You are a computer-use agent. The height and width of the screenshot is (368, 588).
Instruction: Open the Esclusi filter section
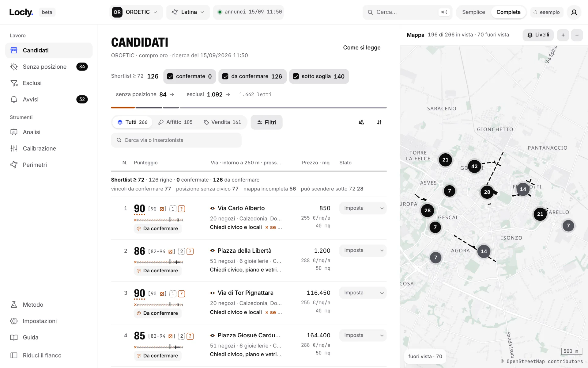(x=49, y=83)
